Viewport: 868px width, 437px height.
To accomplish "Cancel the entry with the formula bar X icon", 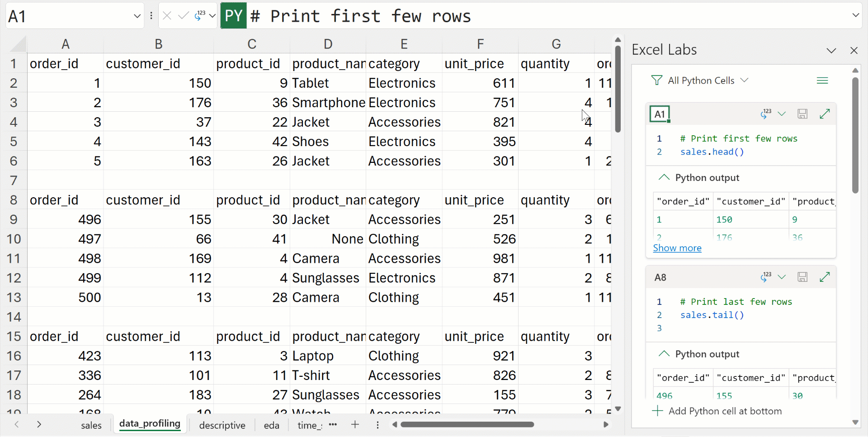I will pos(167,15).
